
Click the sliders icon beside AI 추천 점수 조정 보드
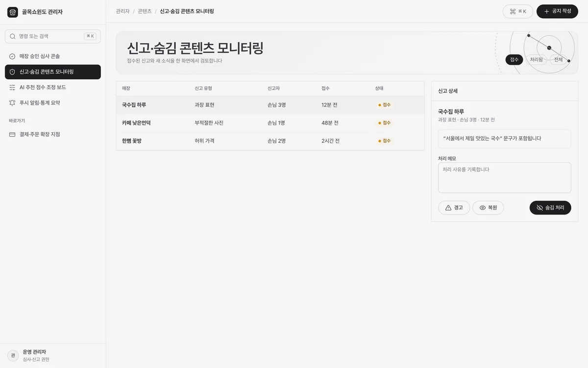12,87
